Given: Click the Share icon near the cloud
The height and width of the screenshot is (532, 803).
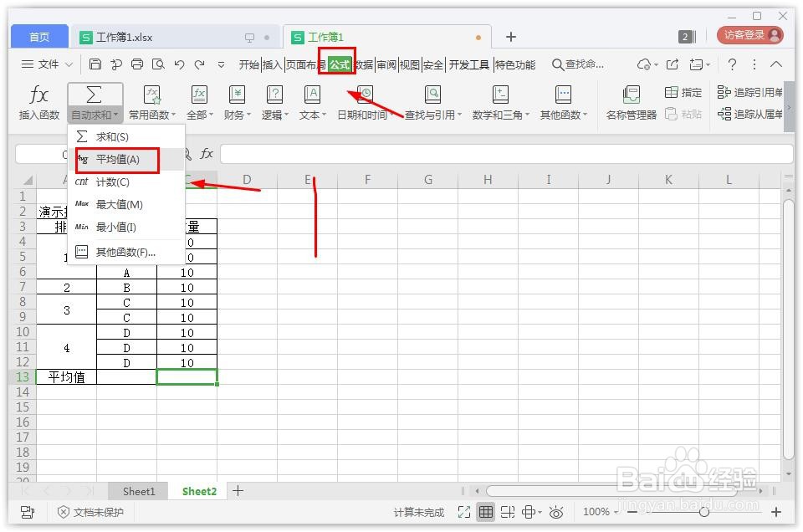Looking at the screenshot, I should pyautogui.click(x=673, y=64).
